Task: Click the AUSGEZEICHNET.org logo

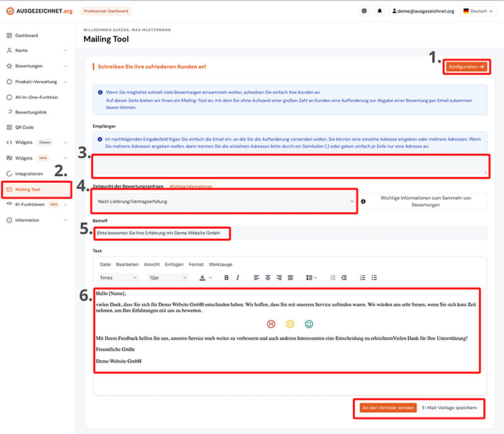Action: (x=40, y=11)
